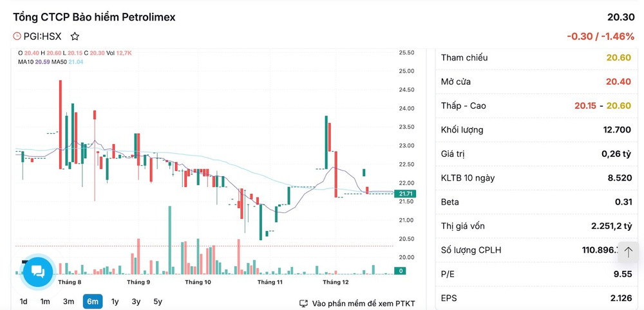The width and height of the screenshot is (644, 310).
Task: Add PGI to favorites with star icon
Action: tap(75, 37)
